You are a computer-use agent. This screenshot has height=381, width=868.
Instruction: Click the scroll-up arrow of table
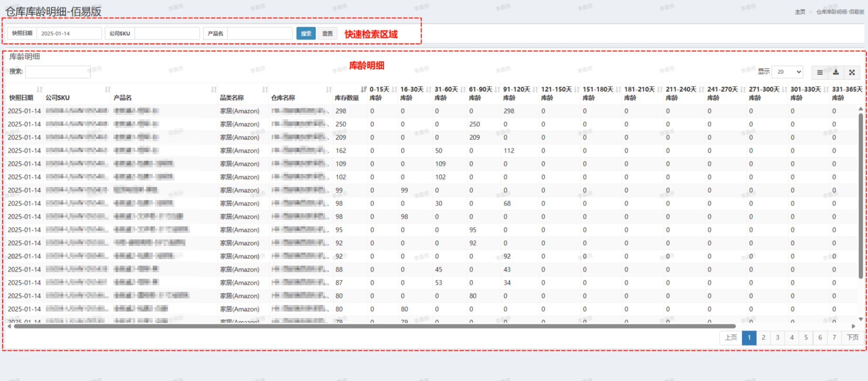pyautogui.click(x=861, y=109)
